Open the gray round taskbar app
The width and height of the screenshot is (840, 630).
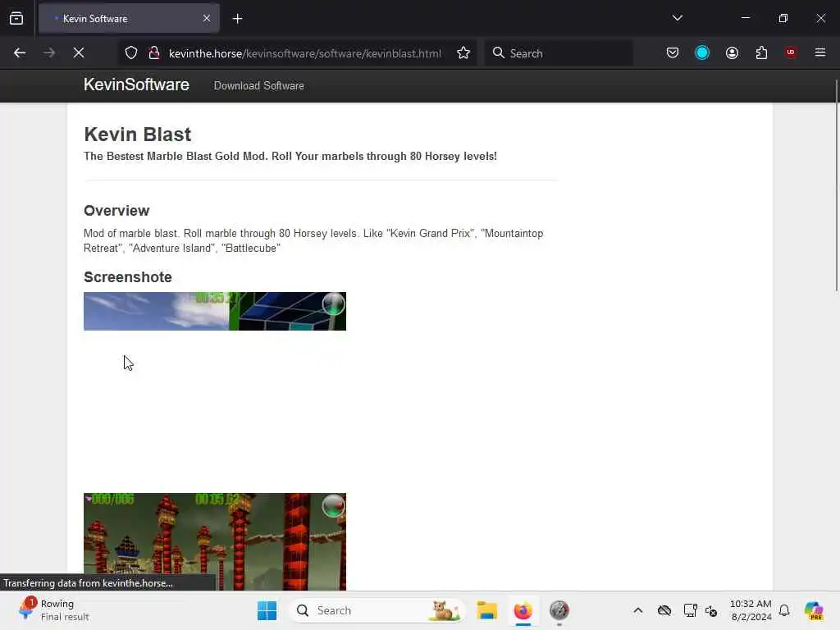coord(559,610)
